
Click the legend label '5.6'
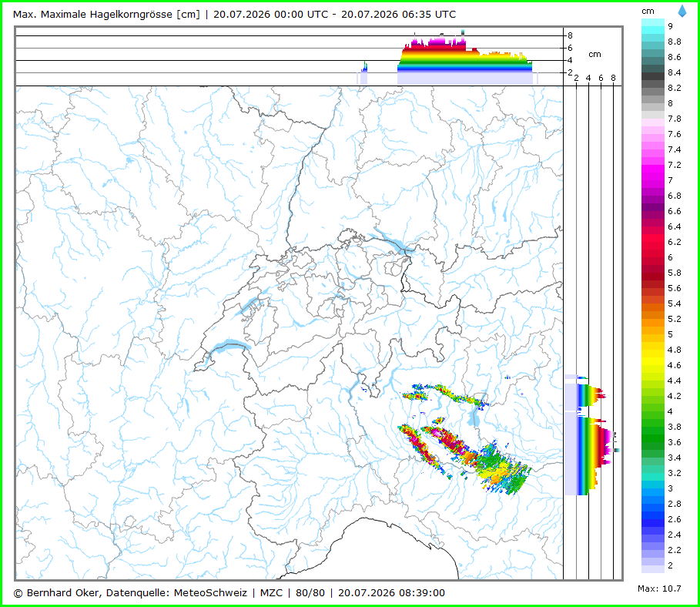coord(675,288)
